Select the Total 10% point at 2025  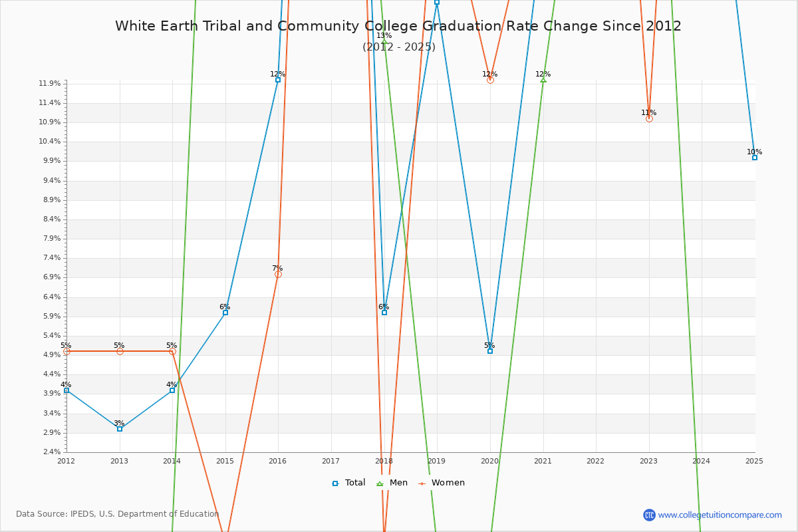(x=755, y=158)
